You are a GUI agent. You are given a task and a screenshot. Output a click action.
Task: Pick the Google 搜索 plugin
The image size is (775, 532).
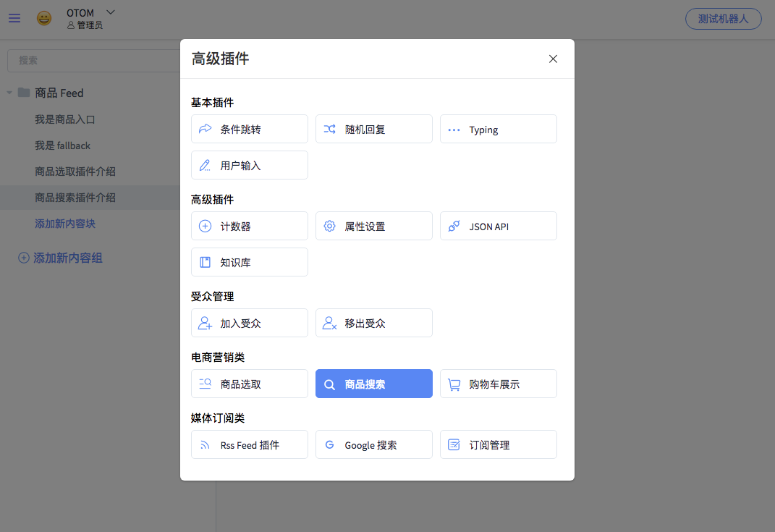[x=374, y=444]
